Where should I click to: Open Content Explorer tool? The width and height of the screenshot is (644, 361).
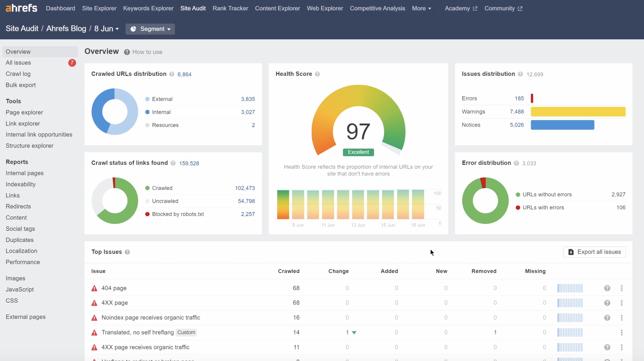tap(277, 8)
